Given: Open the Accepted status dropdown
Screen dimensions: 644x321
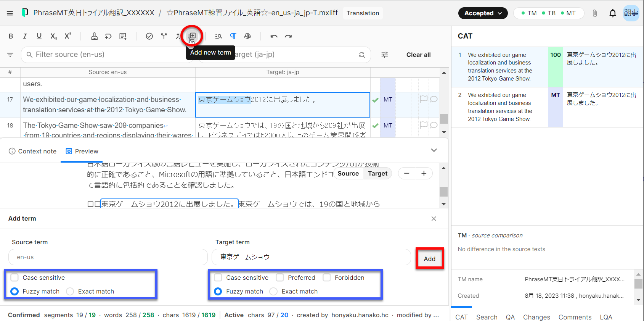Looking at the screenshot, I should pos(483,13).
